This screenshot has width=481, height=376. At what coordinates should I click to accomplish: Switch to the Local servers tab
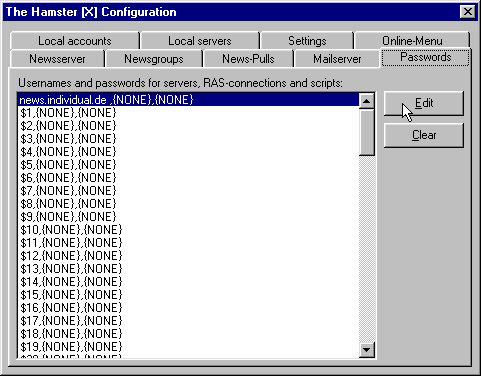coord(200,41)
